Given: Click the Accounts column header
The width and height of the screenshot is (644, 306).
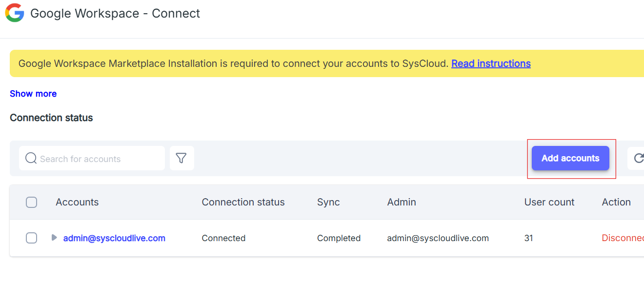Looking at the screenshot, I should tap(77, 202).
